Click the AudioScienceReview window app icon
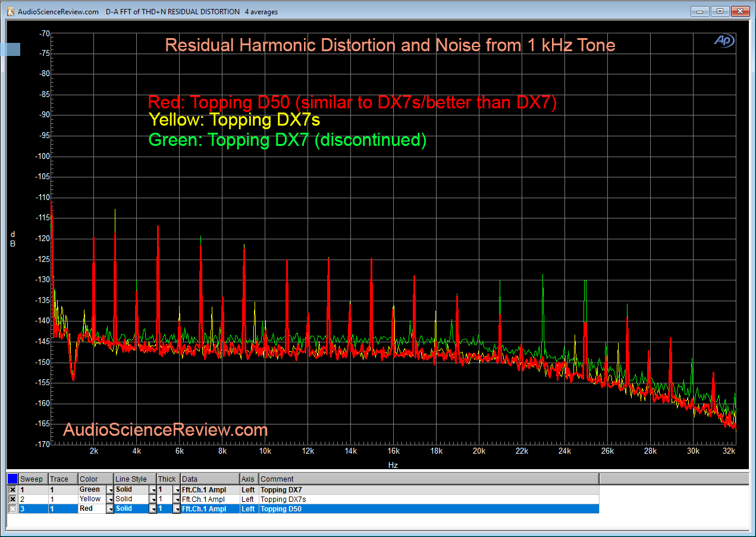This screenshot has width=756, height=537. (x=10, y=11)
